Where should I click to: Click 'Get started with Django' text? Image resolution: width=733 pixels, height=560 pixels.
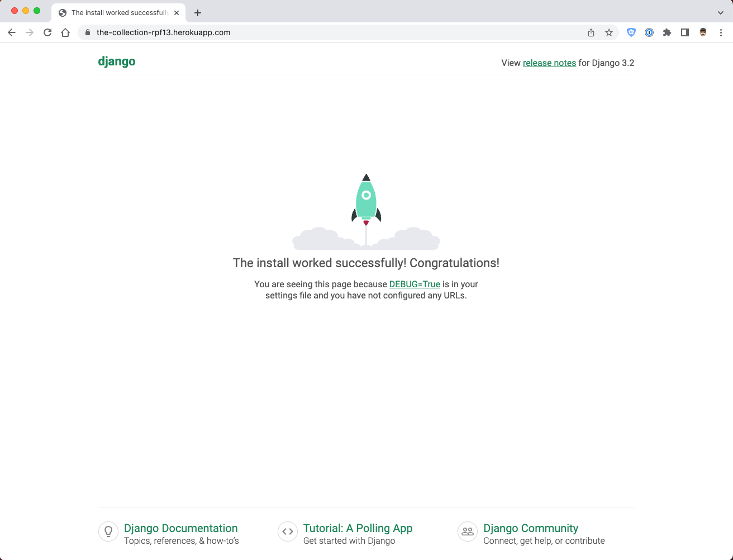tap(349, 541)
